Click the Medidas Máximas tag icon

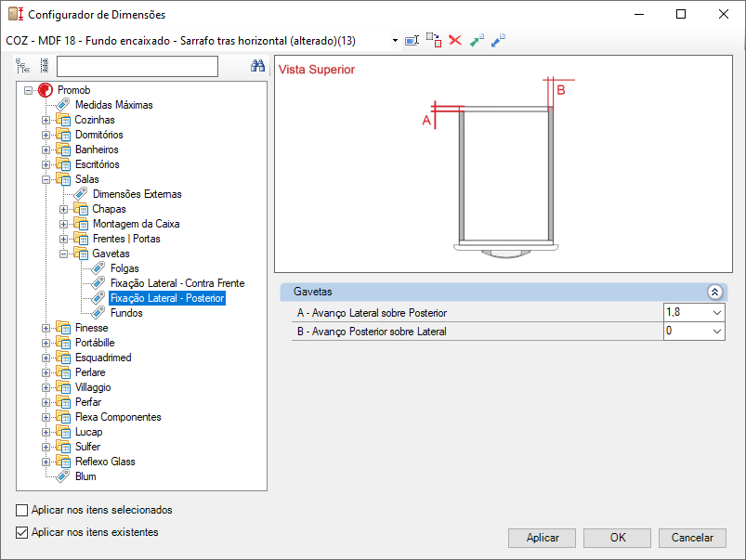[x=63, y=105]
